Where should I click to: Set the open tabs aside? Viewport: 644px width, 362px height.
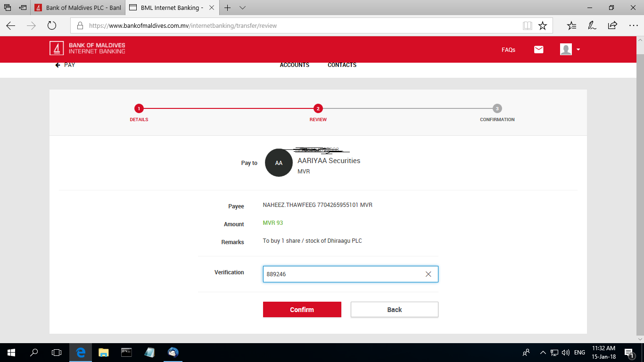23,8
